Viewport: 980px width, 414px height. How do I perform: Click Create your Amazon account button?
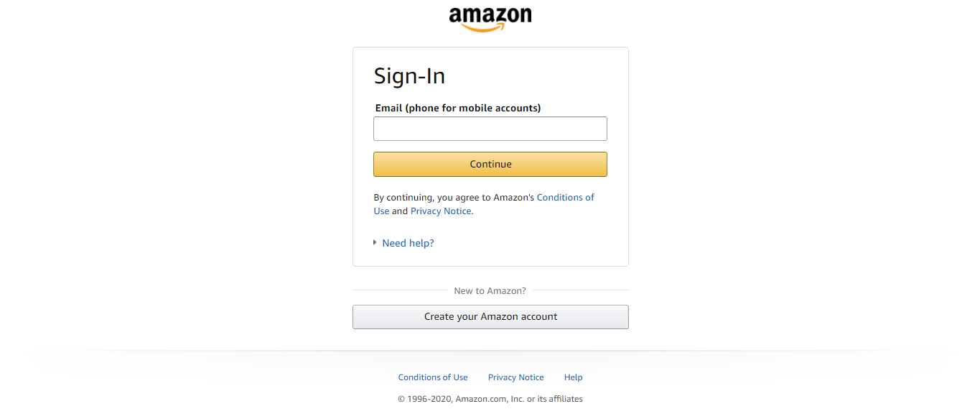pos(490,317)
